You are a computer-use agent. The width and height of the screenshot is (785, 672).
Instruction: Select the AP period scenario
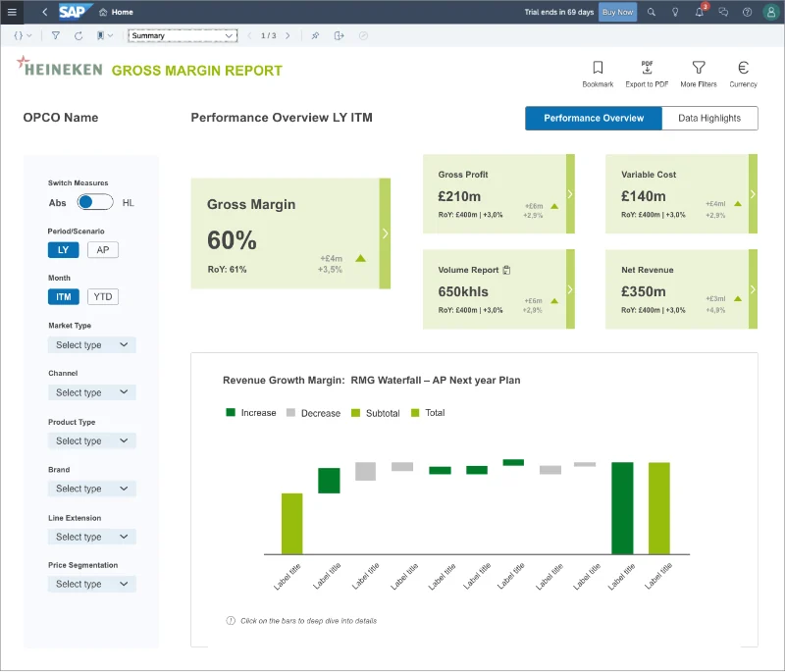[103, 250]
